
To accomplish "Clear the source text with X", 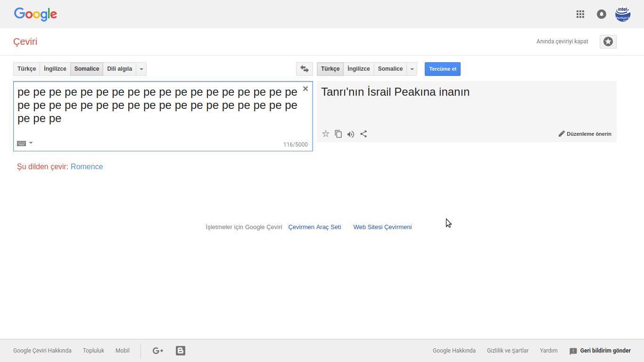I will tap(305, 89).
